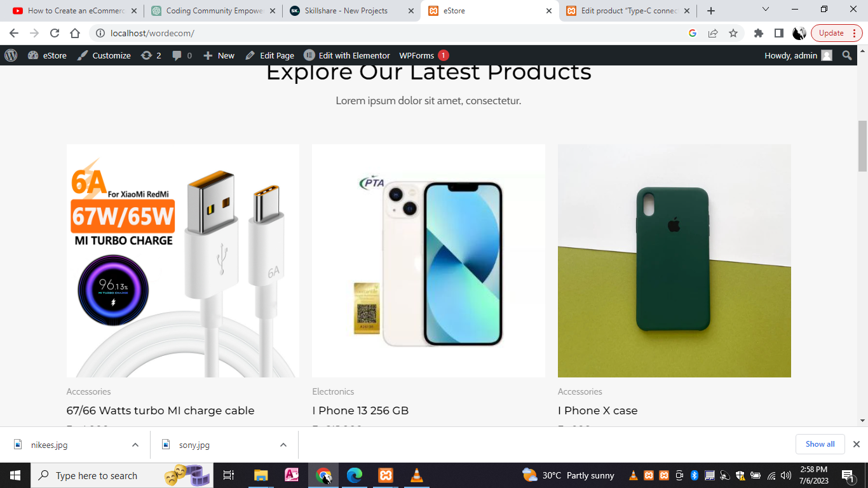
Task: Click Edit Page in admin bar
Action: (269, 55)
